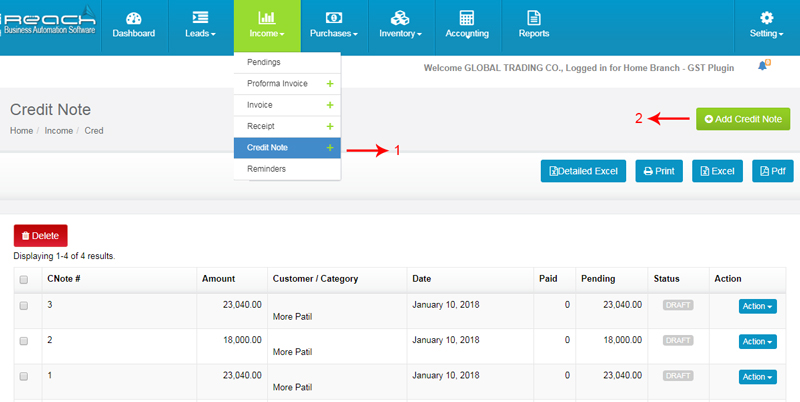Select Pendings from Income menu

pos(287,62)
